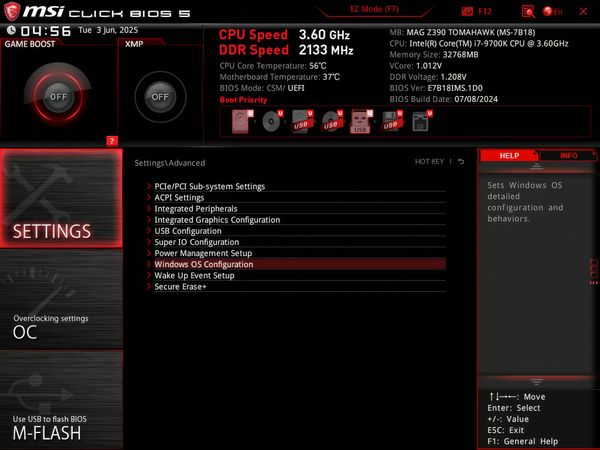This screenshot has width=600, height=450.
Task: Expand Windows OS Configuration submenu
Action: tap(203, 264)
